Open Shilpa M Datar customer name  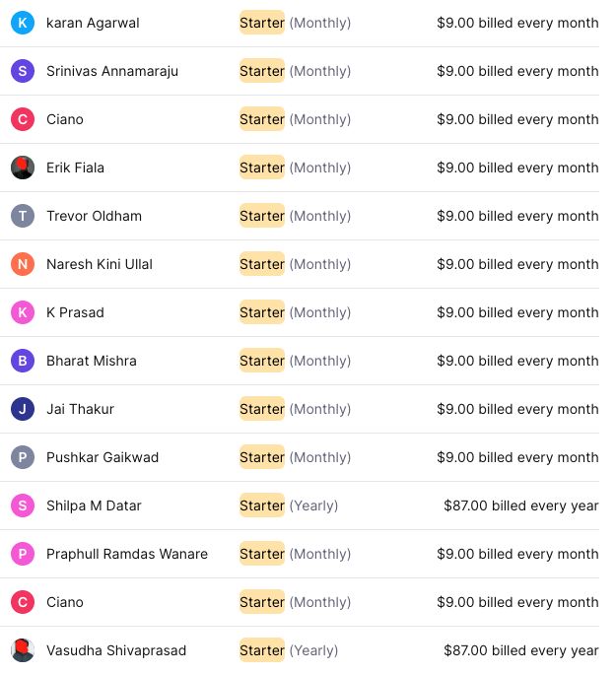click(x=94, y=505)
